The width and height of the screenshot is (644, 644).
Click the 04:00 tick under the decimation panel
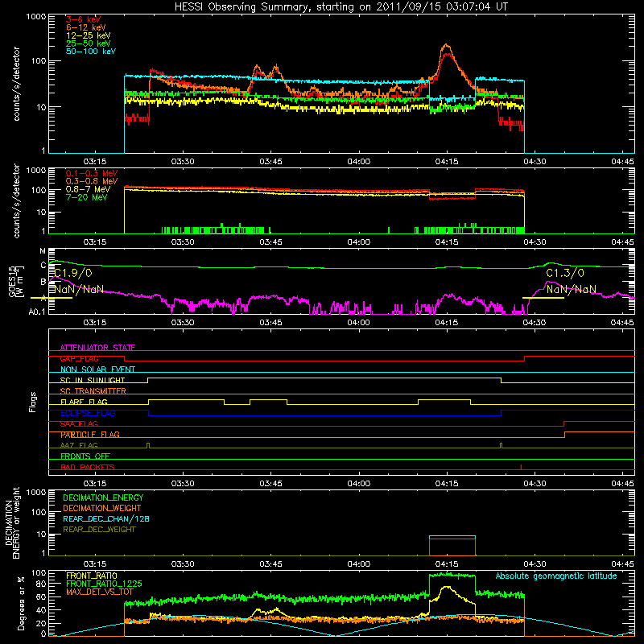coord(358,564)
